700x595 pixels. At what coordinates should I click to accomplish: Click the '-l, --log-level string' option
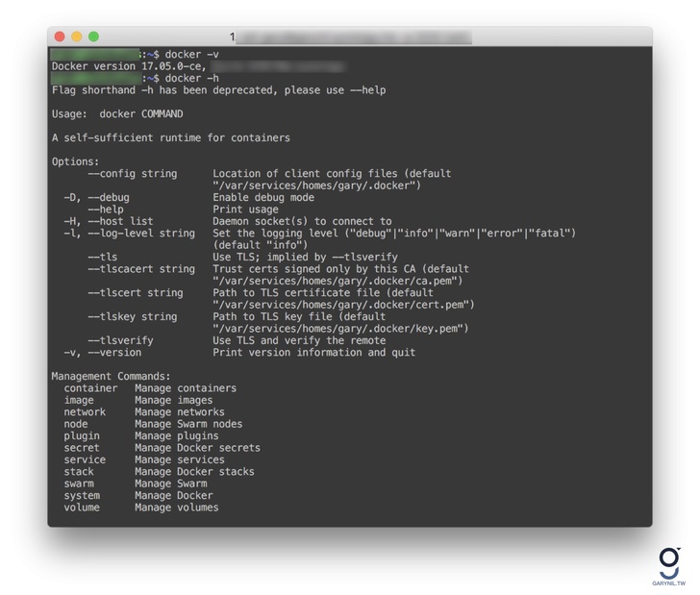130,233
